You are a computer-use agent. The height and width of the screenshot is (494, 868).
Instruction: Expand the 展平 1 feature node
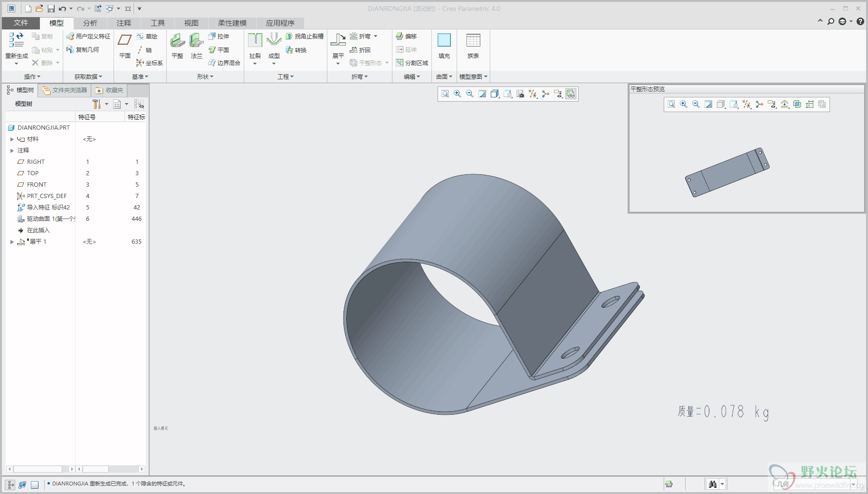pyautogui.click(x=12, y=242)
